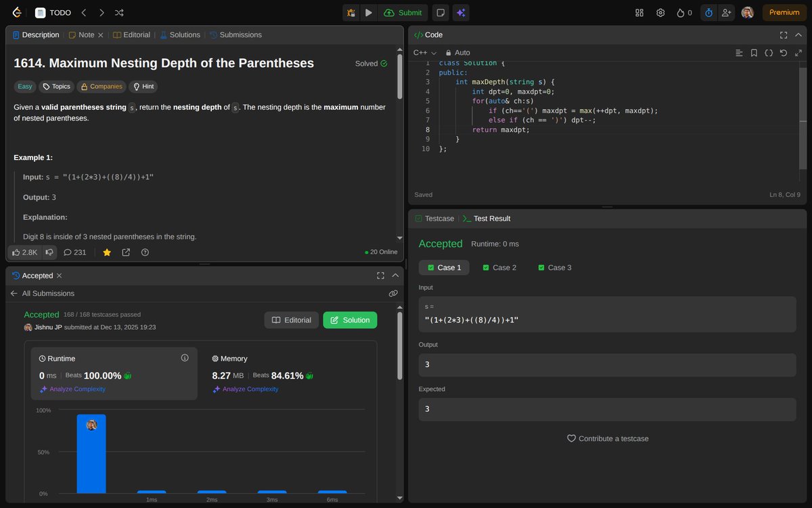Close the Note tab
Screen dimensions: 812x508
tap(101, 35)
